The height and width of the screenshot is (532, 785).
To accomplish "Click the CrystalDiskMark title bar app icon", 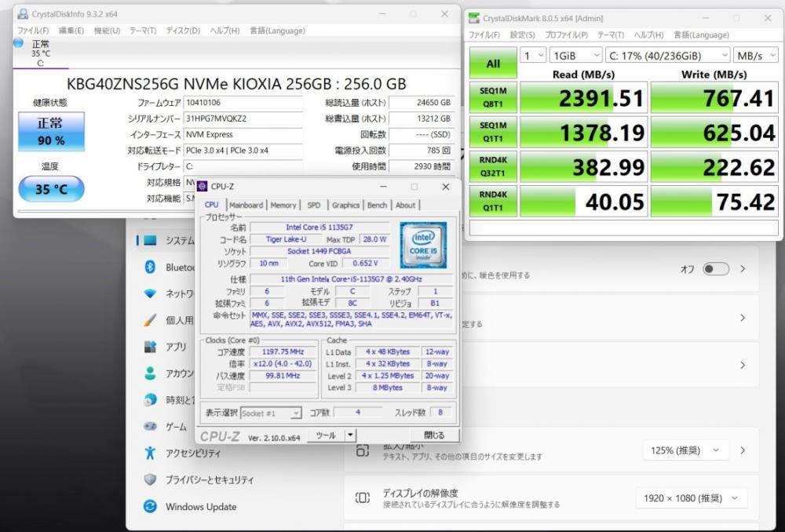I will coord(473,19).
